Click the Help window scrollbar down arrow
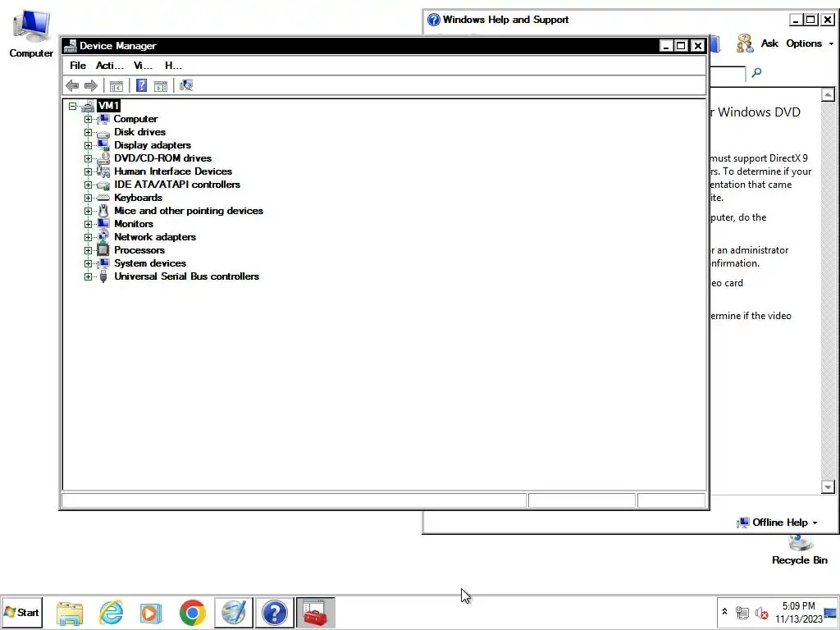 tap(828, 487)
